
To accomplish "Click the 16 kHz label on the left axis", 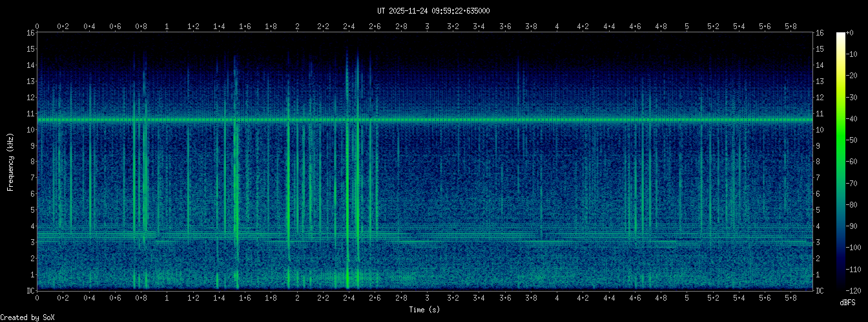I will [30, 33].
